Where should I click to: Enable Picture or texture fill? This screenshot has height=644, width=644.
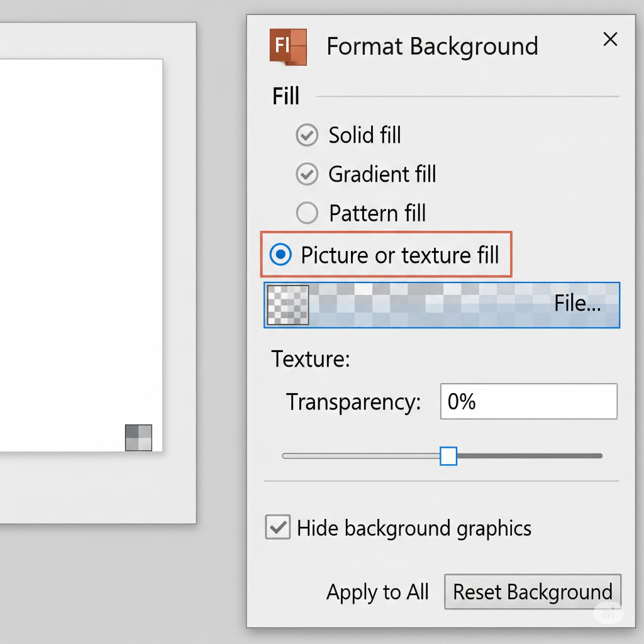pos(280,255)
